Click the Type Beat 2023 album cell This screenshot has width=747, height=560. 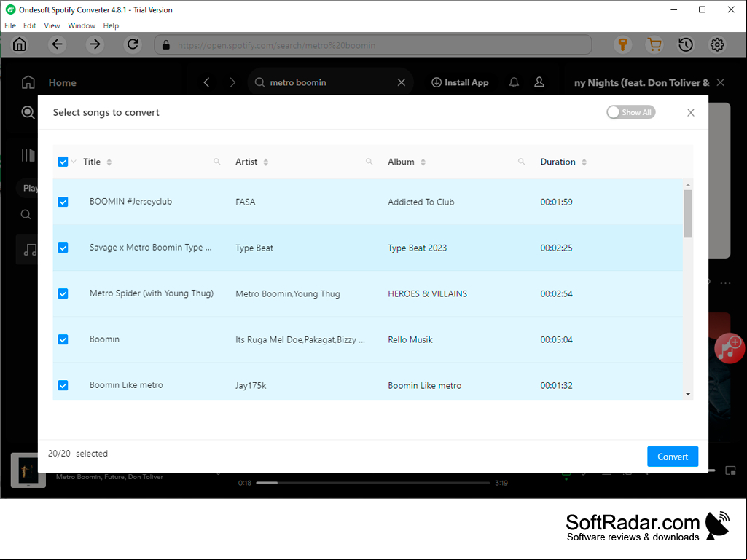pos(418,248)
